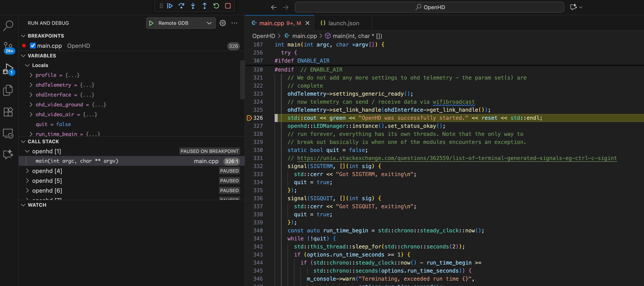This screenshot has height=286, width=644.
Task: Uncheck the main.cpp breakpoint checkbox
Action: pyautogui.click(x=33, y=46)
